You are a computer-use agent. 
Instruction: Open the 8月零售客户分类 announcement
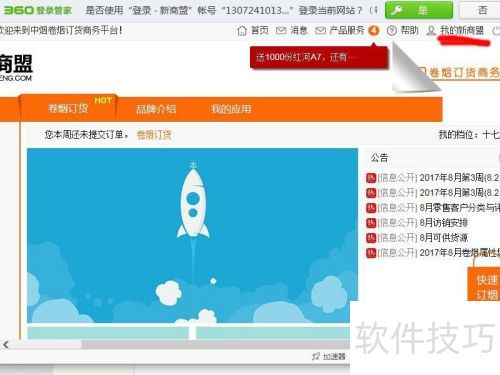[x=459, y=208]
